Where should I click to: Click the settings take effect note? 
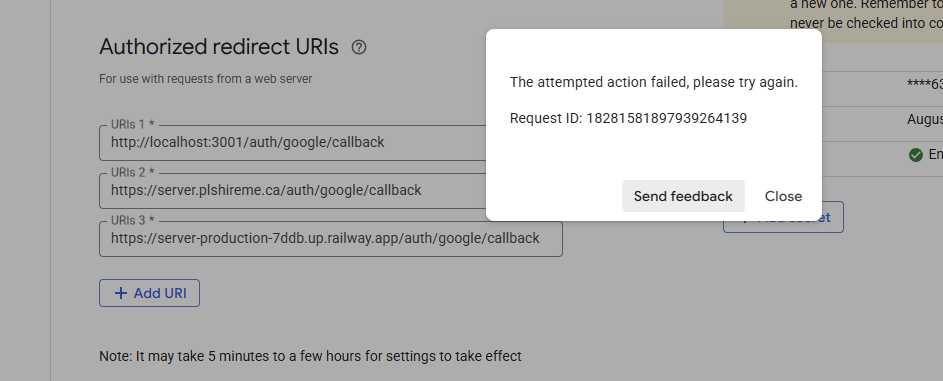click(x=310, y=356)
